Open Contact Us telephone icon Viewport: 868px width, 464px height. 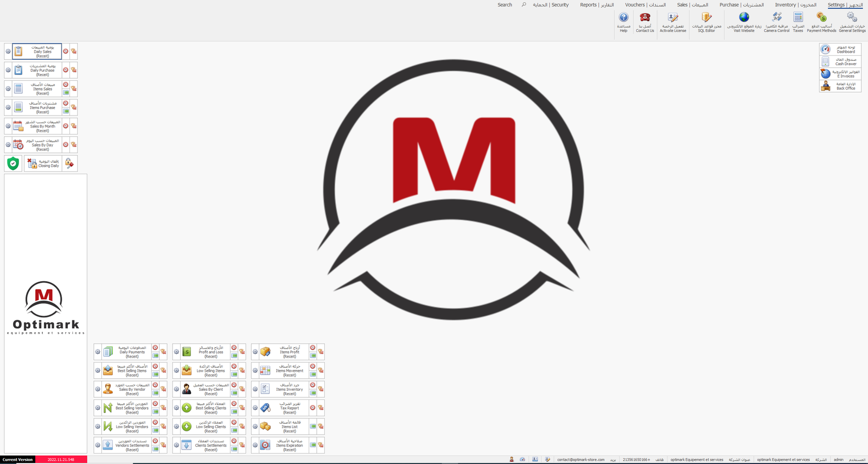click(x=644, y=22)
